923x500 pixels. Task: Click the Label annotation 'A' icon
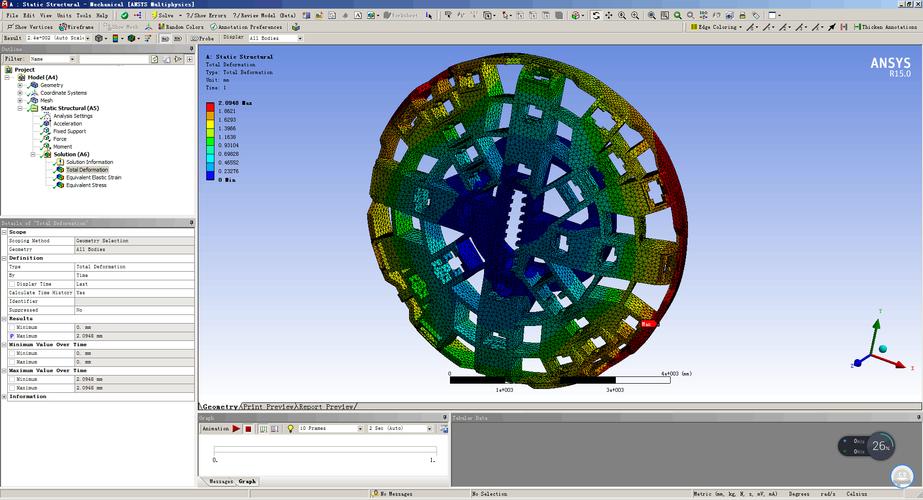357,15
